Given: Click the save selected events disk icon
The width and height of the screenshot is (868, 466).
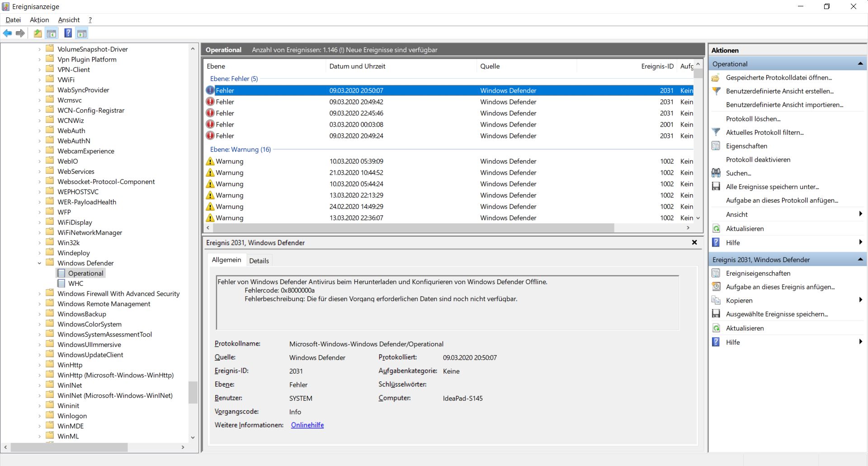Looking at the screenshot, I should coord(716,314).
